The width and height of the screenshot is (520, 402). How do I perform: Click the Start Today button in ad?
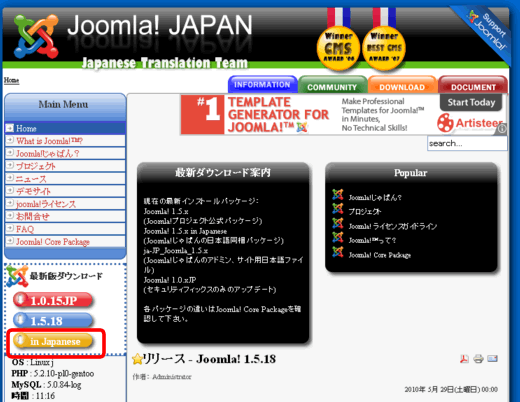click(x=471, y=102)
